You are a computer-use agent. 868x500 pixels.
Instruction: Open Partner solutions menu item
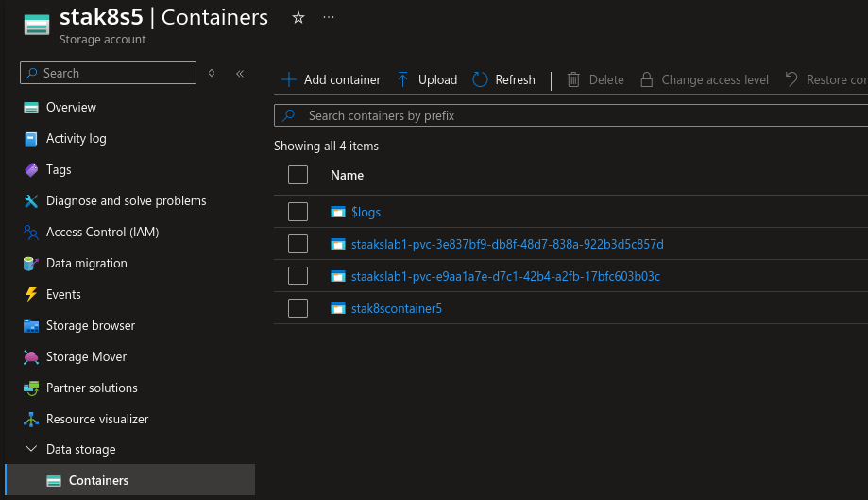tap(92, 388)
